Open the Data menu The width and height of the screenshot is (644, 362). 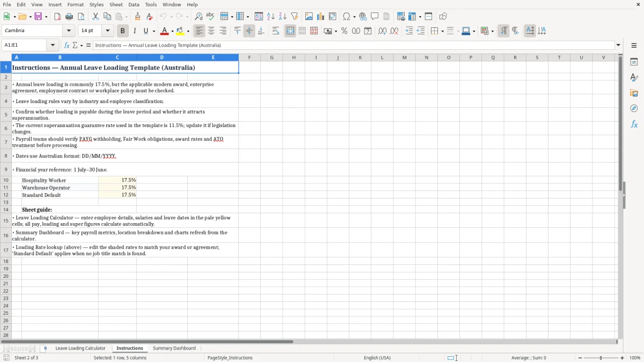pyautogui.click(x=134, y=4)
